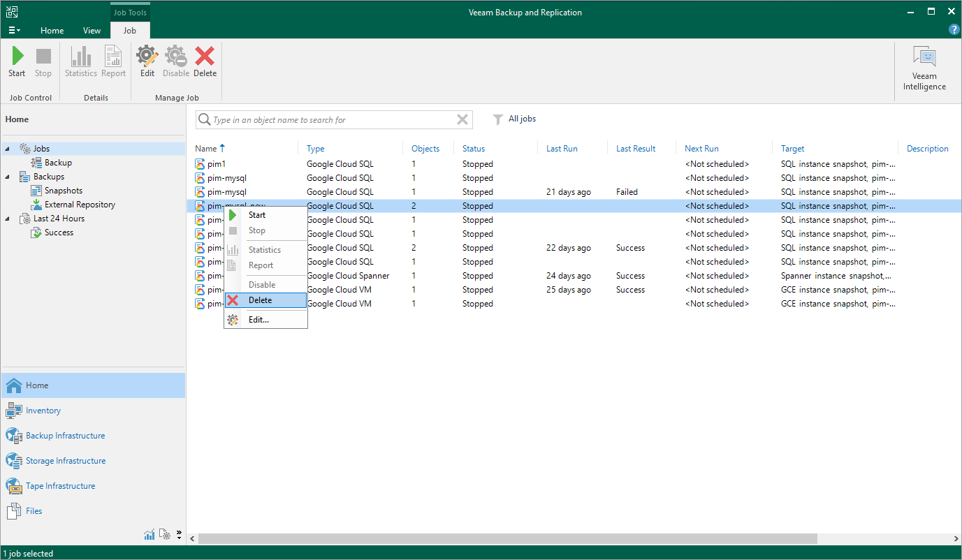The width and height of the screenshot is (962, 560).
Task: Click the Snapshots icon in the tree
Action: tap(37, 191)
